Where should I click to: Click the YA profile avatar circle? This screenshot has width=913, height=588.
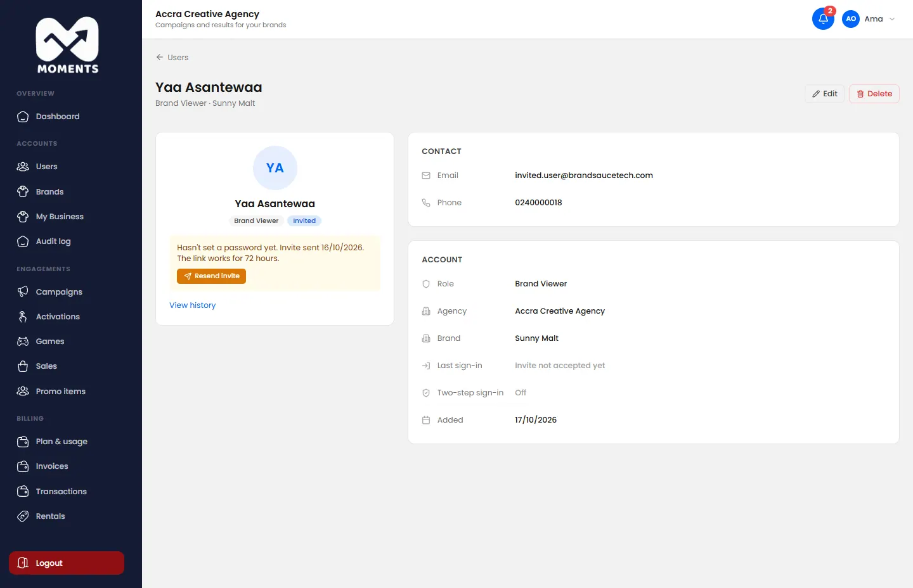click(275, 168)
